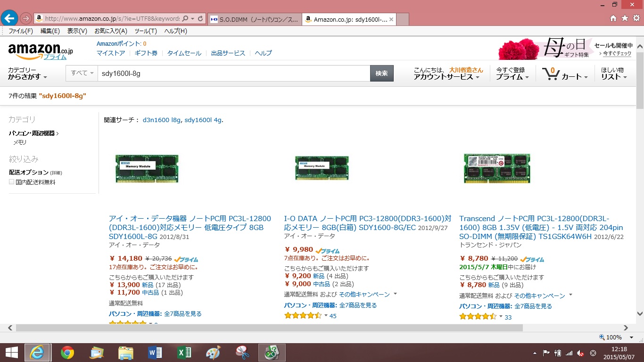Screen dimensions: 644x362
Task: Click the first I-O DATA memory module image
Action: 147,168
